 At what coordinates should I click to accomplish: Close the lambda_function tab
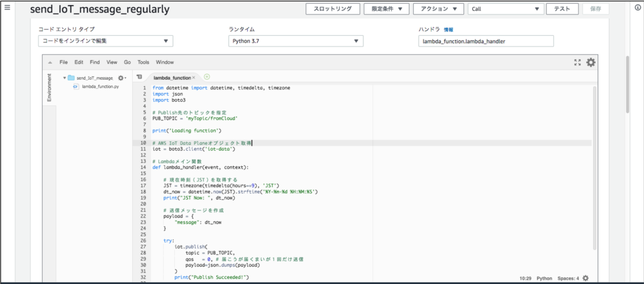[194, 78]
